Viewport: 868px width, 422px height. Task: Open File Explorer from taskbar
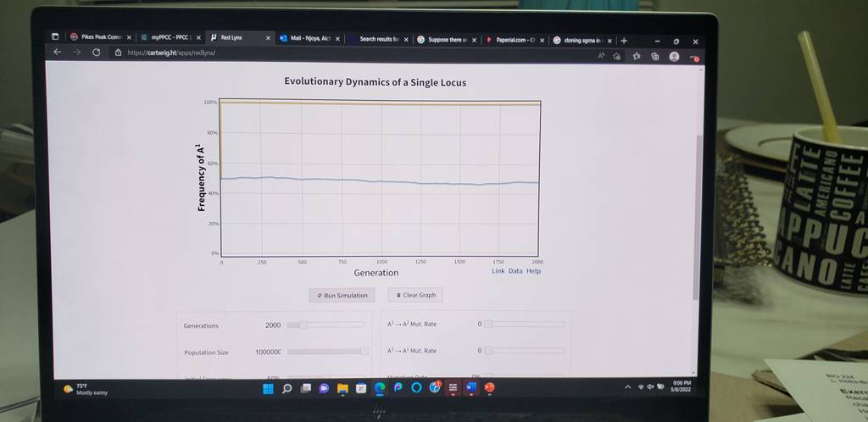(x=342, y=389)
